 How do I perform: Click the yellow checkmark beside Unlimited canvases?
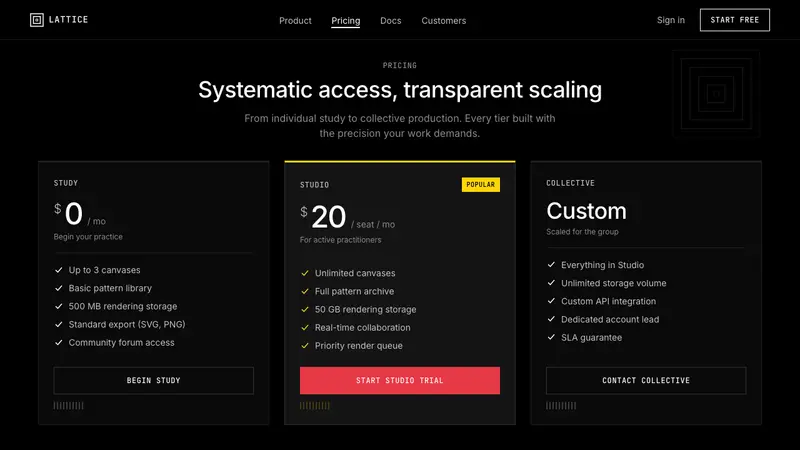305,273
